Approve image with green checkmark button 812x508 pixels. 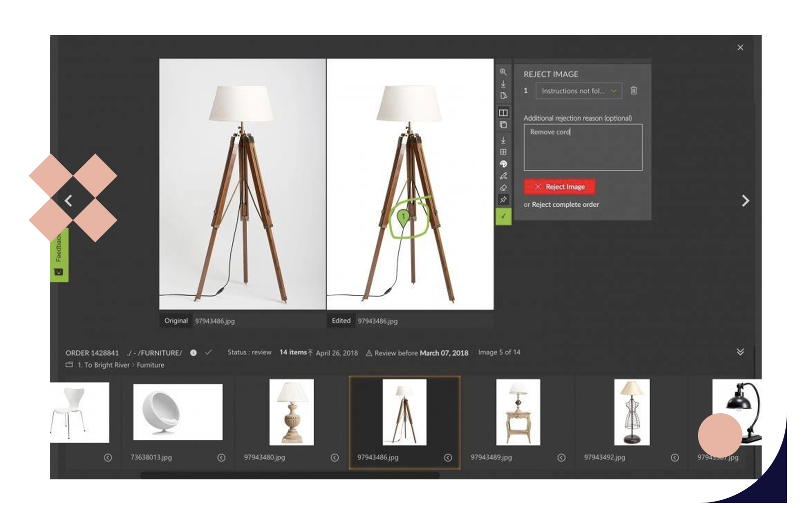503,216
